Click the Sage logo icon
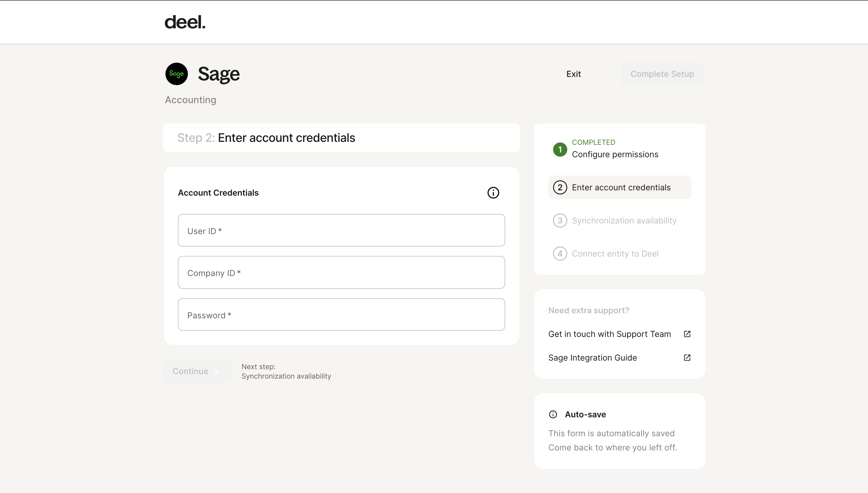Image resolution: width=868 pixels, height=493 pixels. coord(176,74)
